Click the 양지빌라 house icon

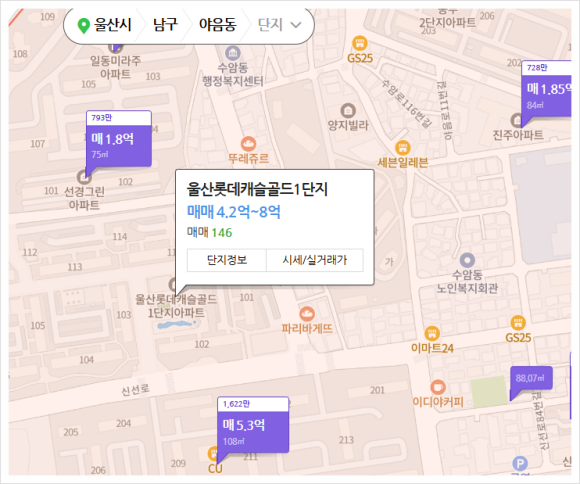[x=348, y=110]
